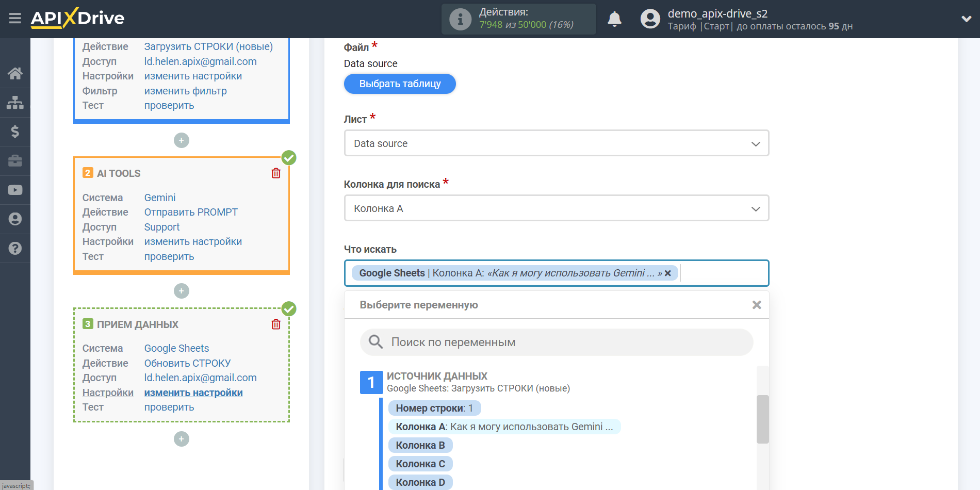Image resolution: width=980 pixels, height=490 pixels.
Task: Delete the AI TOOLS block
Action: click(x=276, y=173)
